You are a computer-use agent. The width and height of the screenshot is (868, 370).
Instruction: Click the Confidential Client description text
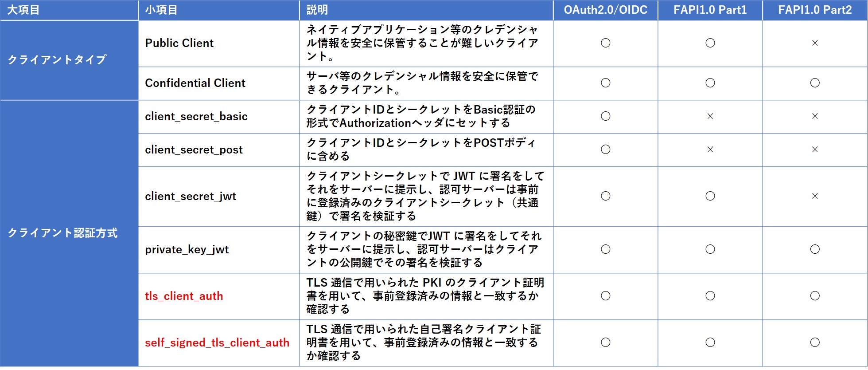(x=422, y=83)
